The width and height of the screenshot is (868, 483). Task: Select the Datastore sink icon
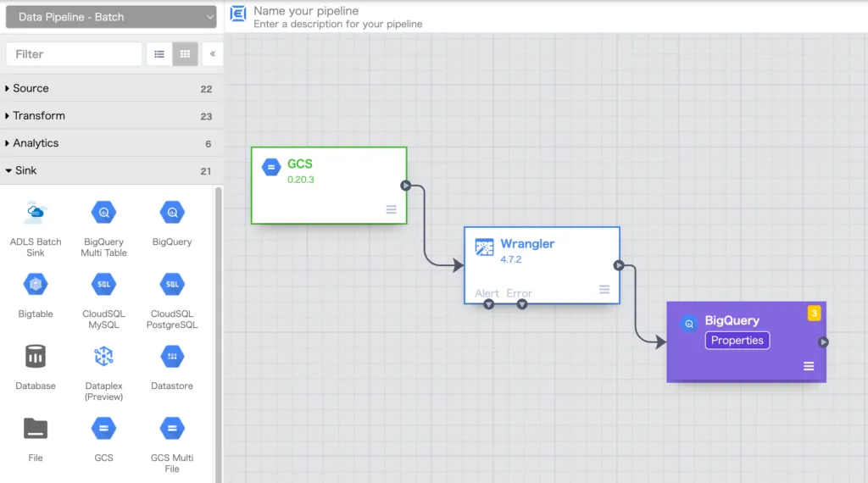(172, 356)
